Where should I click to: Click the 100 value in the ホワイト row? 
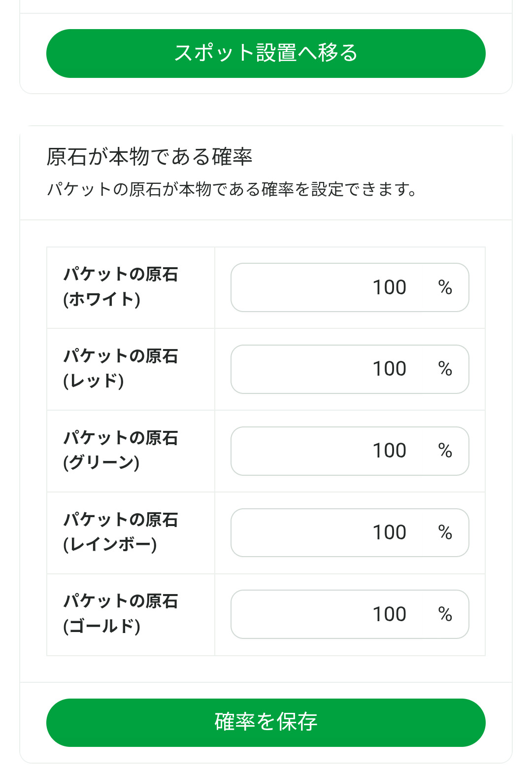click(x=389, y=287)
